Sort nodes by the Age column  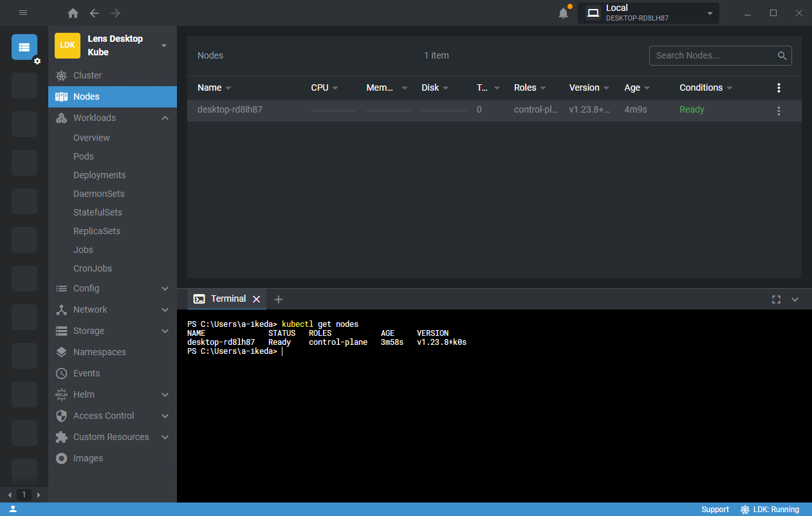click(x=637, y=88)
